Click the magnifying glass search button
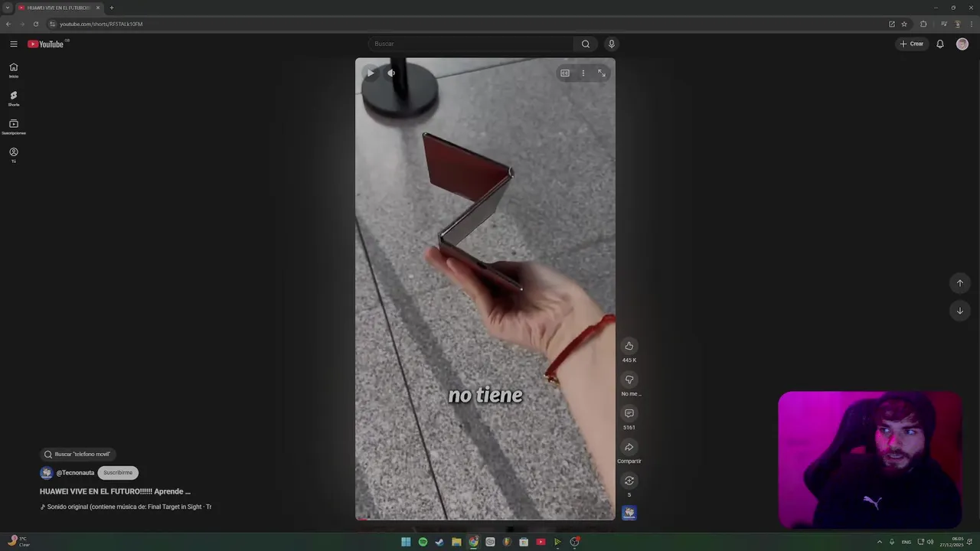Viewport: 980px width, 551px height. point(586,44)
